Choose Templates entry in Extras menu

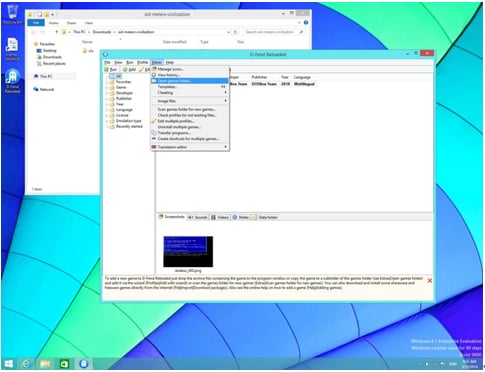point(189,87)
